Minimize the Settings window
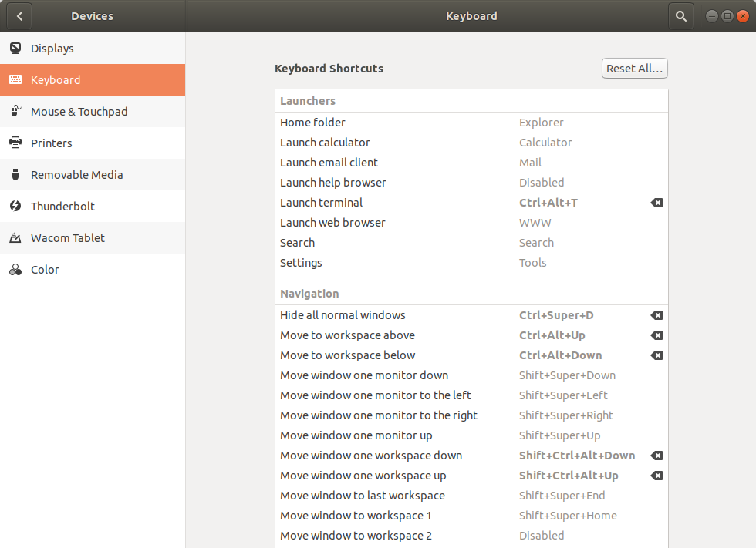Screen dimensions: 756x548 (711, 16)
